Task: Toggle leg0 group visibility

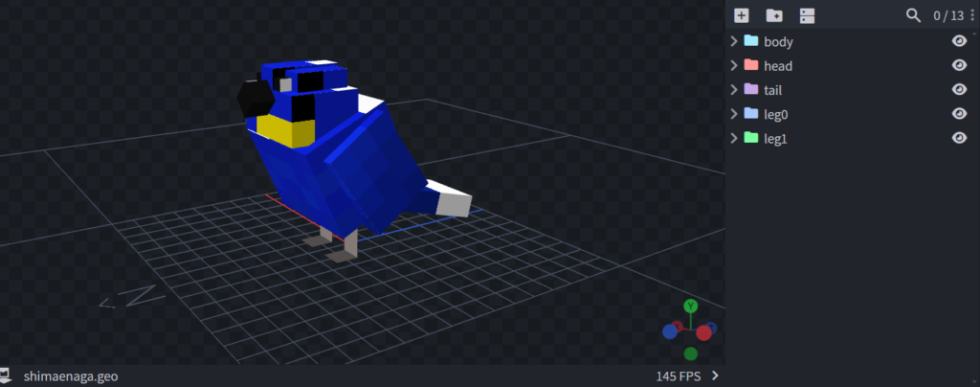Action: click(959, 113)
